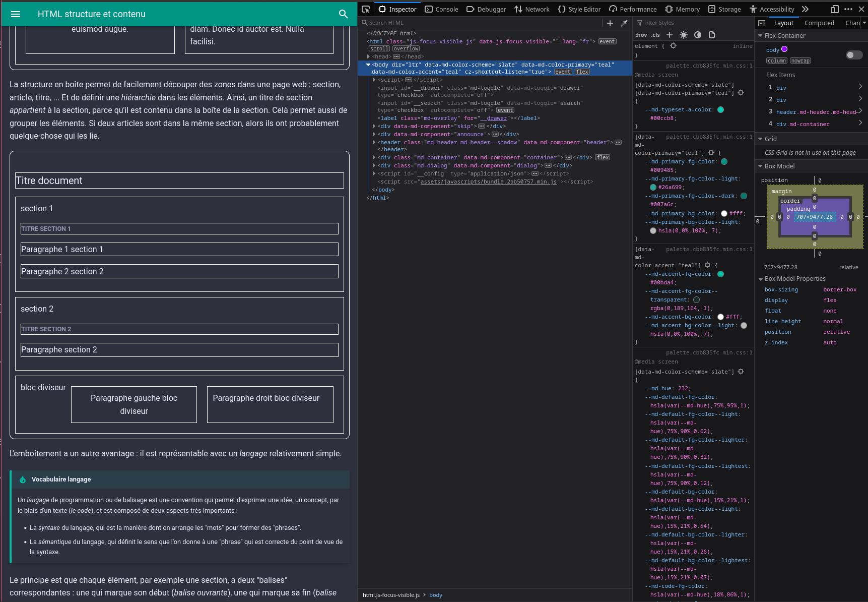Click the event badge on html element

point(607,41)
